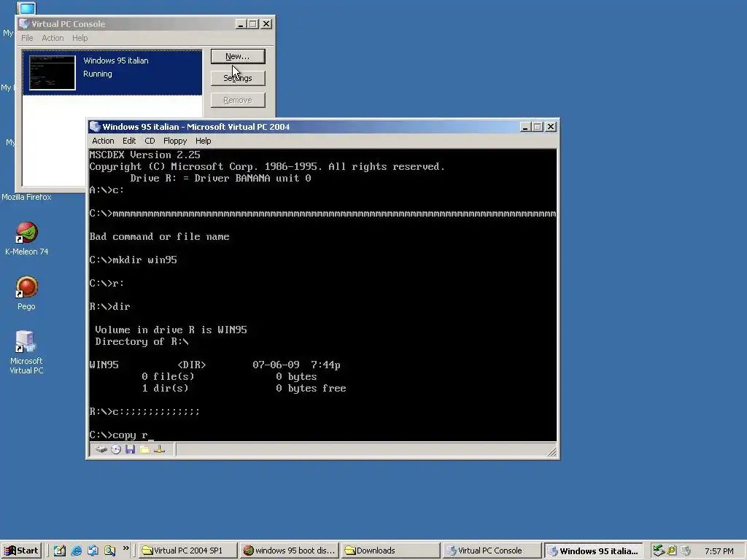Click the 'Volume in drive R is WIN95' line
This screenshot has width=747, height=560.
pos(171,330)
